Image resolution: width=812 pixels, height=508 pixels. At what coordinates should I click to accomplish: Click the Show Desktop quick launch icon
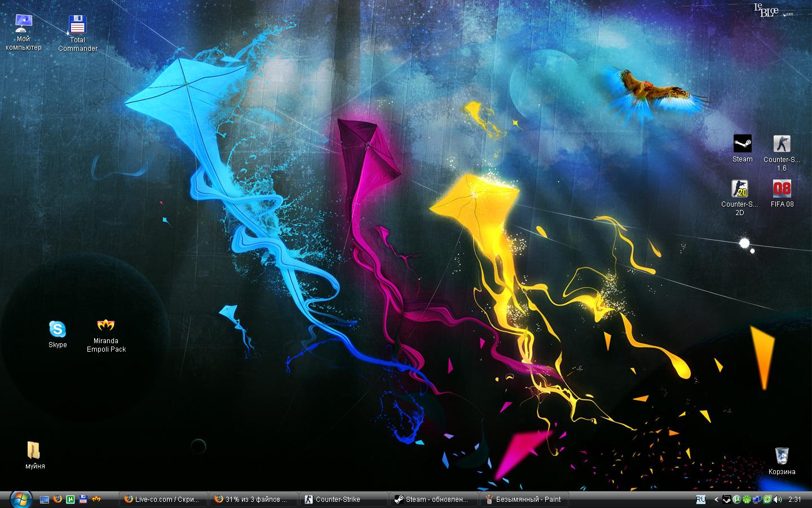45,500
